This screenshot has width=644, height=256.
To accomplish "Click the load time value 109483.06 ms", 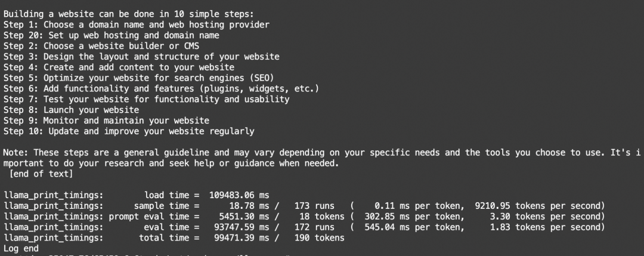I will [x=240, y=195].
